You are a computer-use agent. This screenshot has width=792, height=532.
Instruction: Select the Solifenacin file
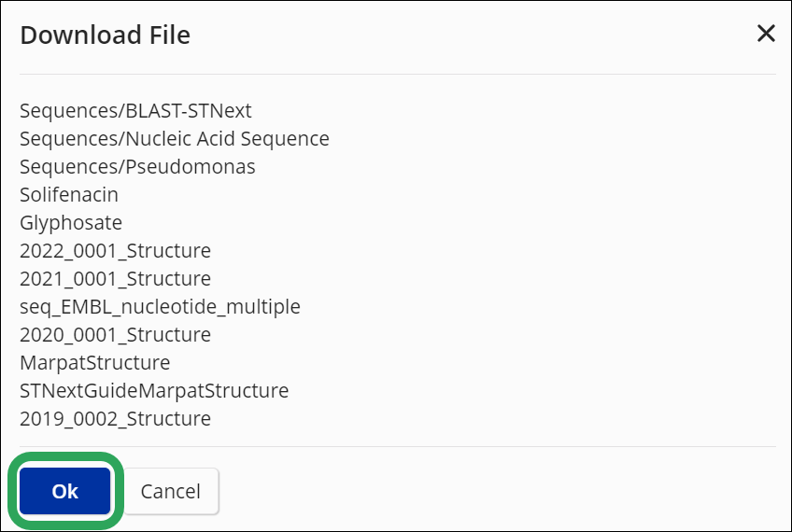(x=69, y=195)
